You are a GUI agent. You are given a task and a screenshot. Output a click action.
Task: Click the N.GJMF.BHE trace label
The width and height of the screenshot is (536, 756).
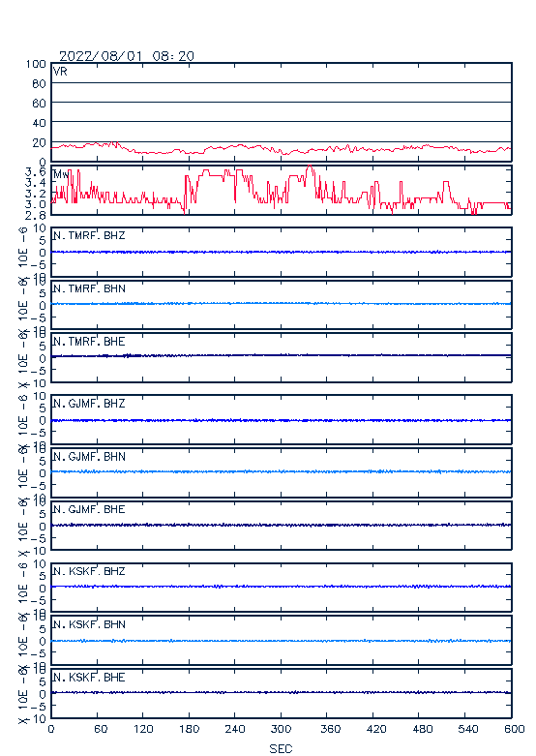(89, 509)
